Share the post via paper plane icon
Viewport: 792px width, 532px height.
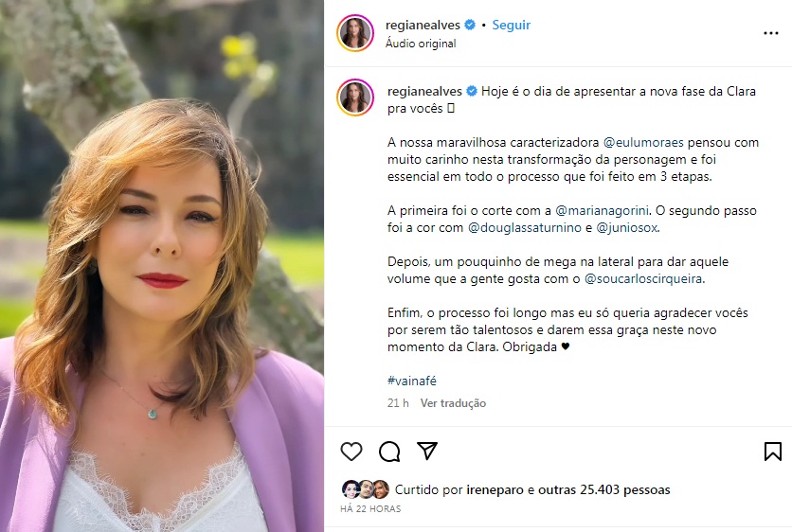pos(427,452)
